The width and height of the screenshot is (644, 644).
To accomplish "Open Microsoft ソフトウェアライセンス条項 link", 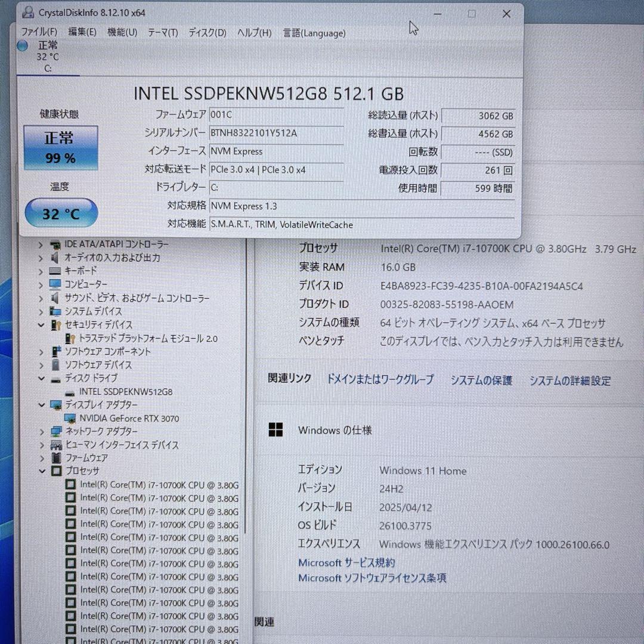I will coord(372,578).
